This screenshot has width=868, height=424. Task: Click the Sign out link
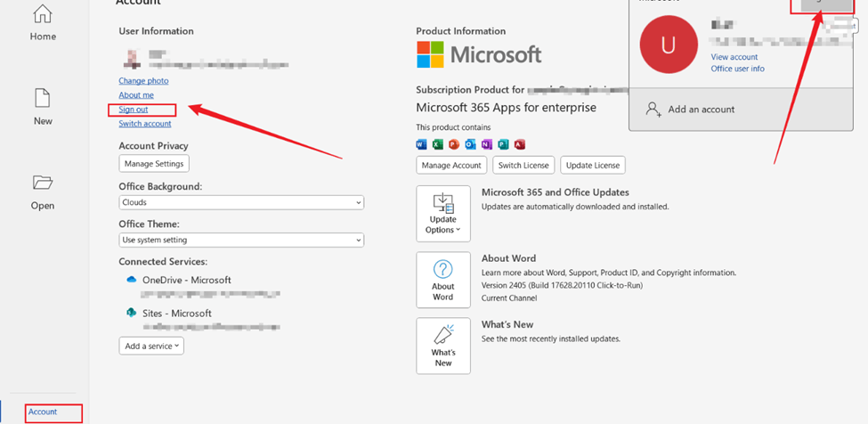tap(134, 110)
